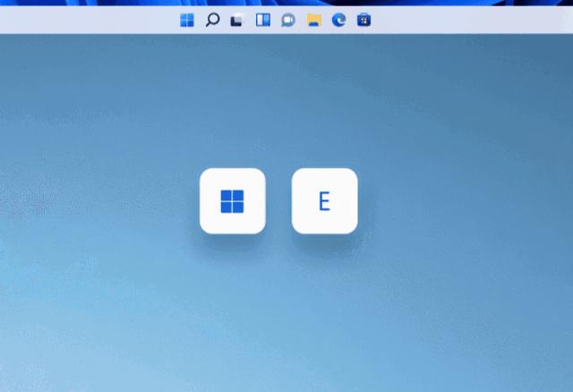Viewport: 573px width, 392px height.
Task: Open the taskbar Search magnifier
Action: (x=212, y=20)
